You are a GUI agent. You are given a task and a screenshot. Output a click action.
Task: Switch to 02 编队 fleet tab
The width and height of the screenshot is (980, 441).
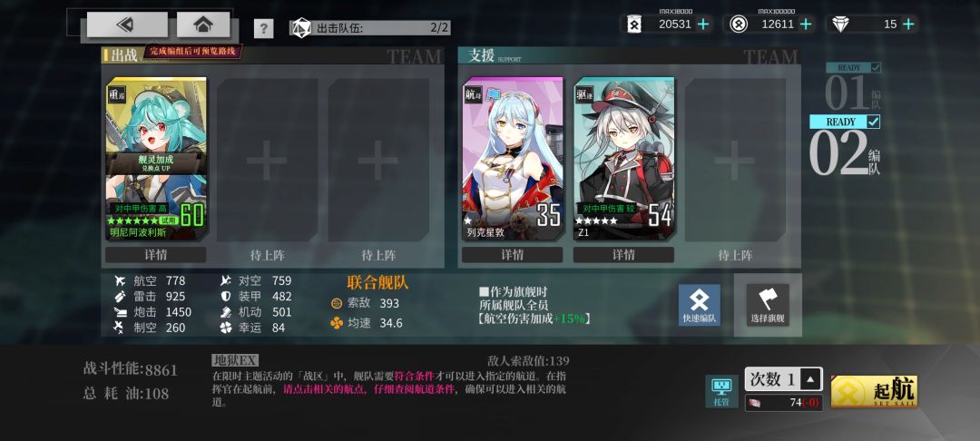point(845,145)
